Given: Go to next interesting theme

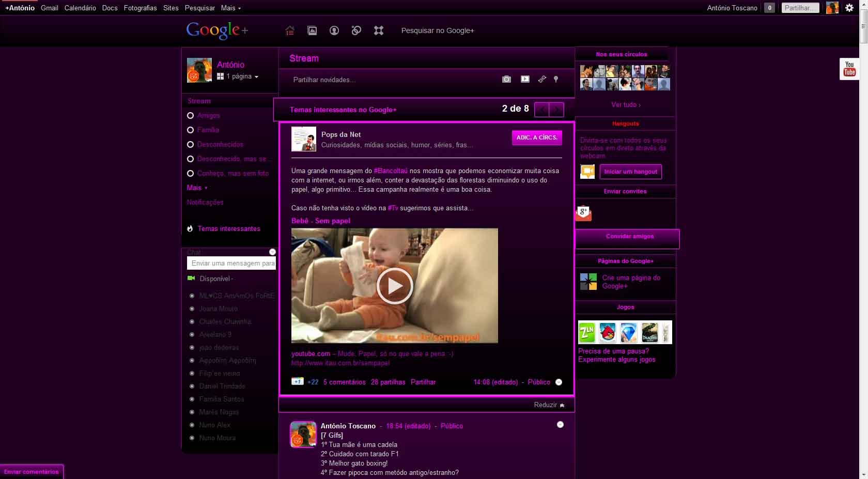Looking at the screenshot, I should (x=556, y=110).
